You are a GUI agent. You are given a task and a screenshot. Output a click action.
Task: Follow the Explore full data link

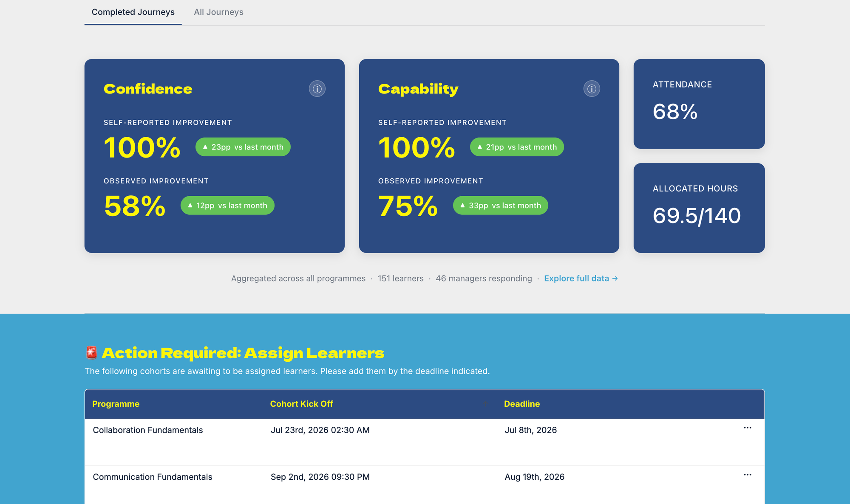581,279
